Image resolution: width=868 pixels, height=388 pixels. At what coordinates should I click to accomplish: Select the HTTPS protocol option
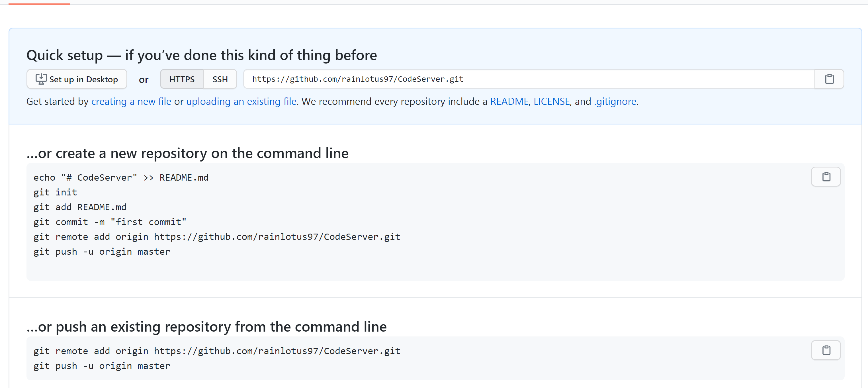[182, 79]
